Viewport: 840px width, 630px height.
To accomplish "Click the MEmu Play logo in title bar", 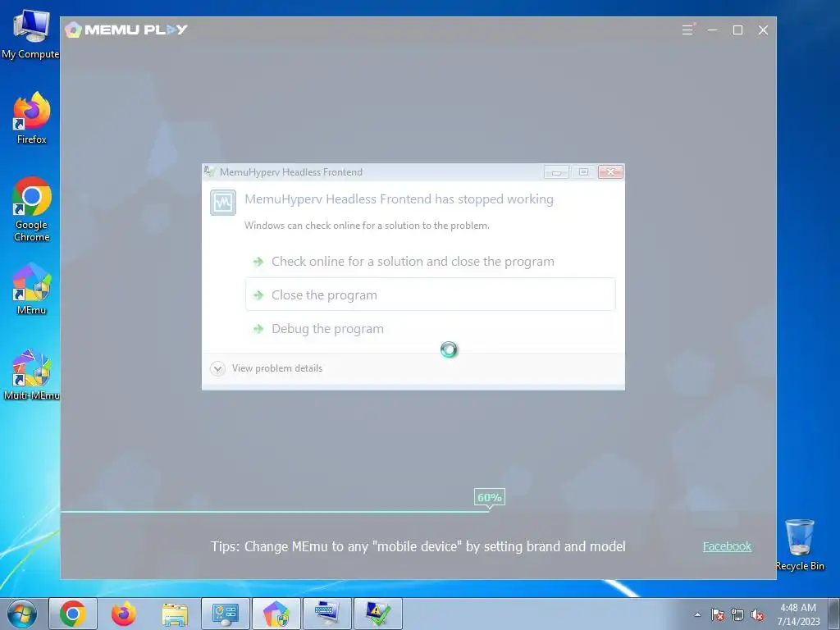I will coord(126,30).
